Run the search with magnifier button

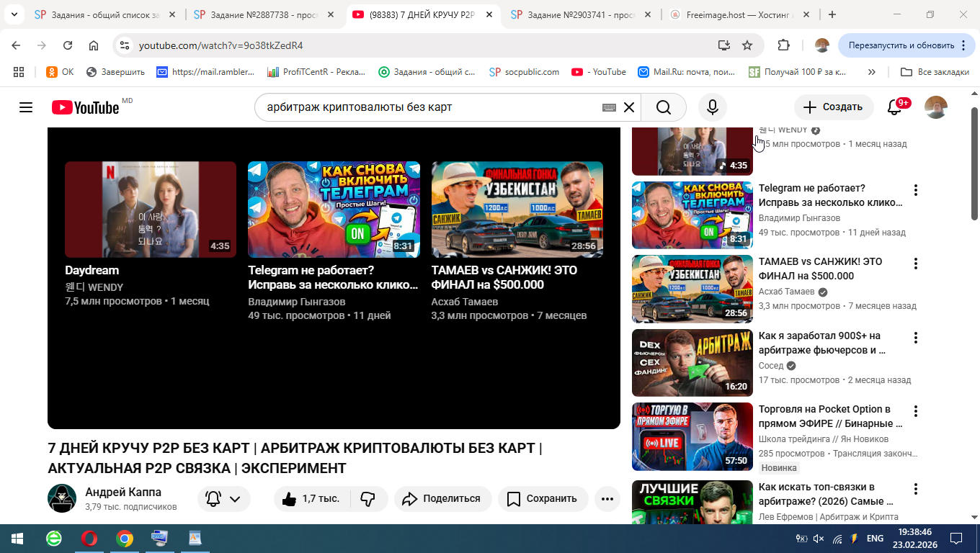click(664, 107)
